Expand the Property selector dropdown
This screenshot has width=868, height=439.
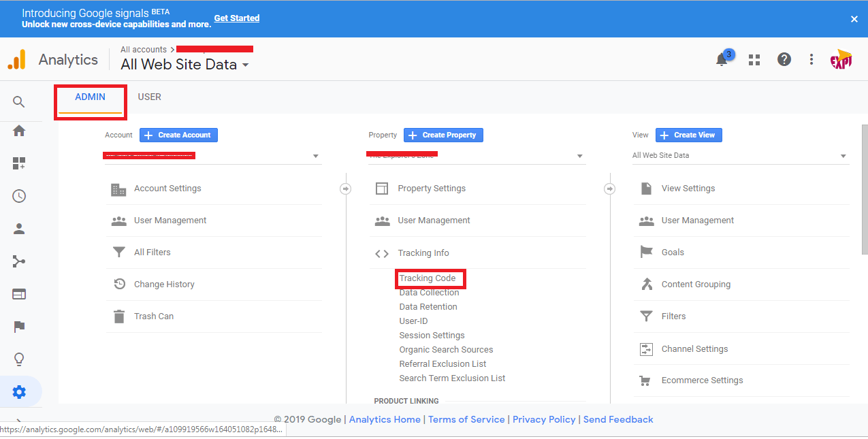[579, 155]
